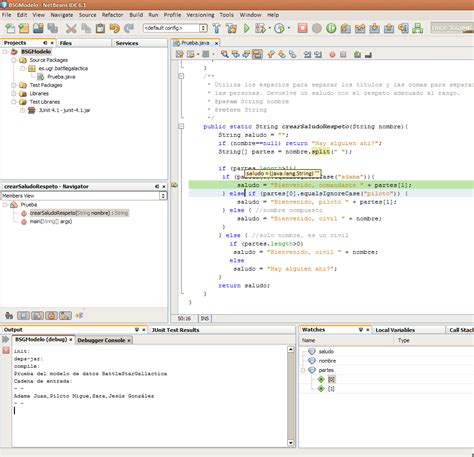This screenshot has height=457, width=474.
Task: Click Apply Code Changes icon
Action: (418, 28)
